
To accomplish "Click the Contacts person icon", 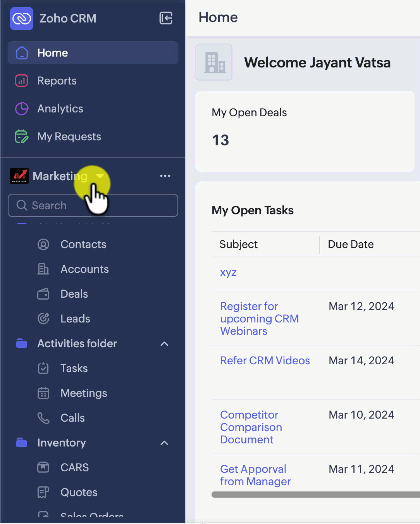I will [43, 244].
